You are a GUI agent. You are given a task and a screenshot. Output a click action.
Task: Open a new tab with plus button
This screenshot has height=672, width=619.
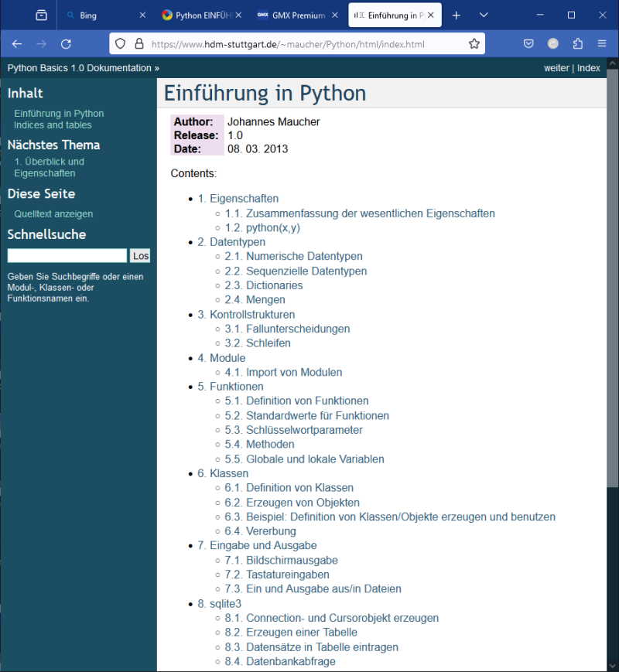pos(457,15)
